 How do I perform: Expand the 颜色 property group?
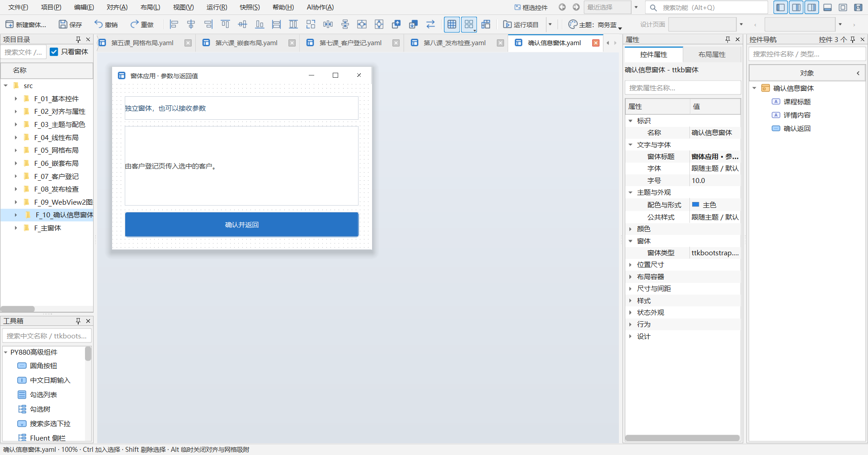pyautogui.click(x=630, y=229)
